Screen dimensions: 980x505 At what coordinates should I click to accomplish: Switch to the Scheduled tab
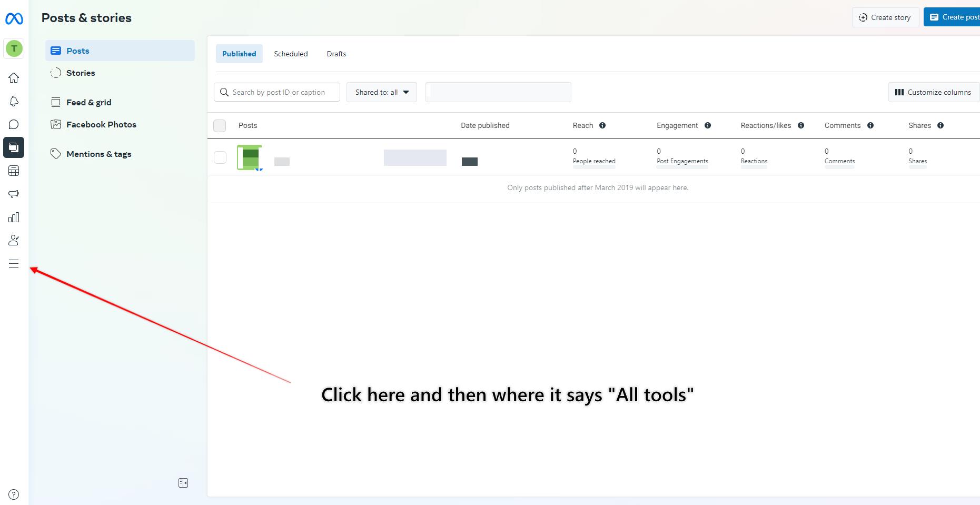click(291, 54)
